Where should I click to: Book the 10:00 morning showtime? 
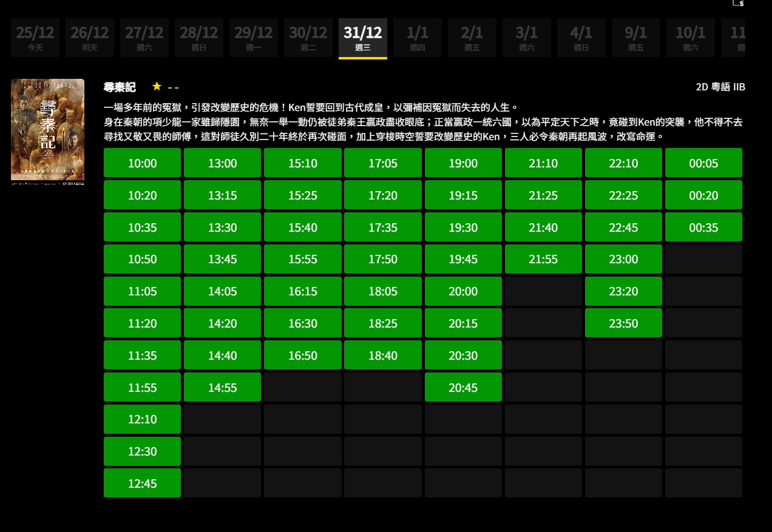(x=142, y=163)
